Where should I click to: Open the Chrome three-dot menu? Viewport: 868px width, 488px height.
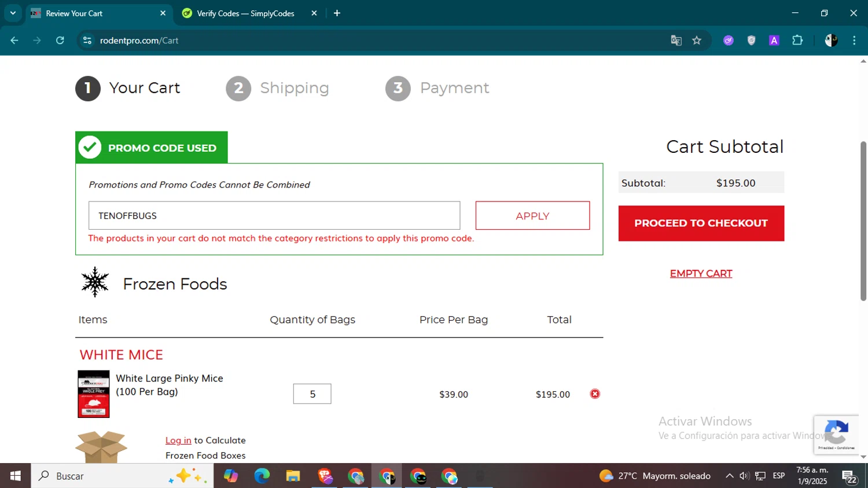[854, 41]
